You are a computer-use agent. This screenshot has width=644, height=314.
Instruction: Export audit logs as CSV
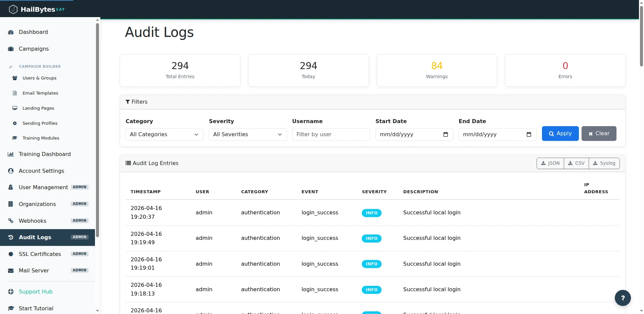tap(576, 163)
